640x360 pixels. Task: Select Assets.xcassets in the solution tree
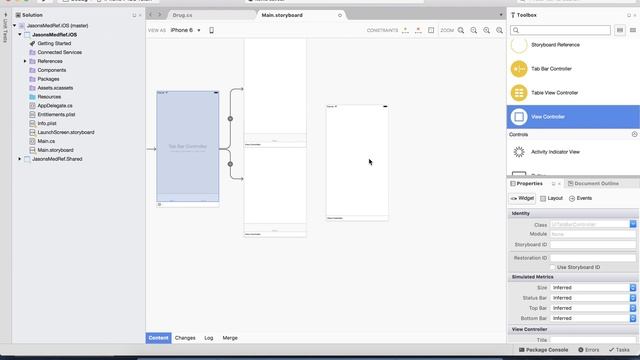tap(55, 88)
